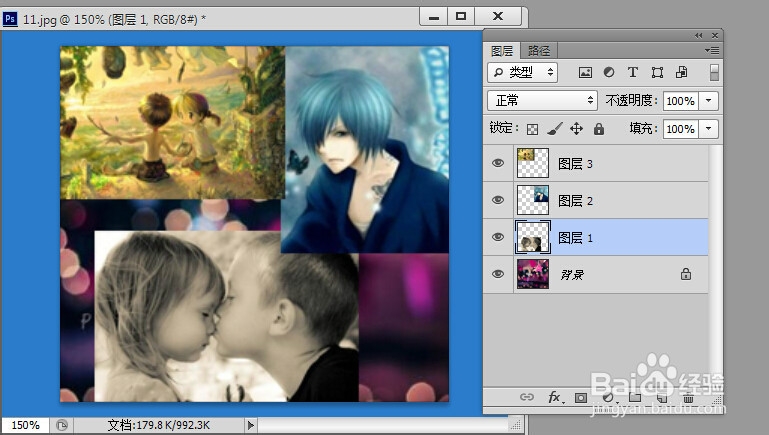Expand status bar info options arrow
The image size is (769, 435).
[251, 425]
